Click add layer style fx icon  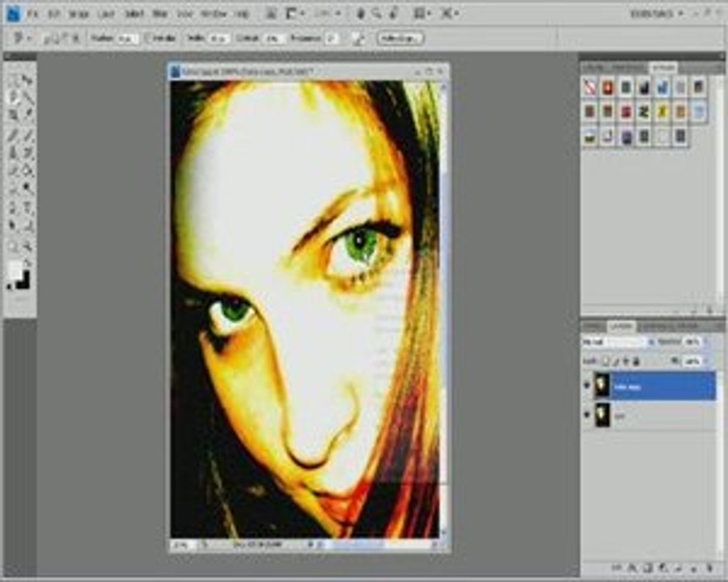pyautogui.click(x=633, y=567)
